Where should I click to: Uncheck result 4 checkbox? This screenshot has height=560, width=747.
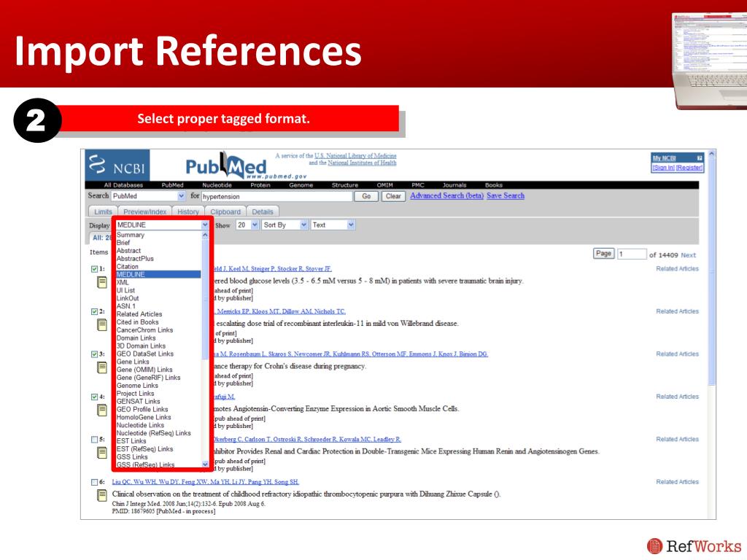tap(94, 397)
